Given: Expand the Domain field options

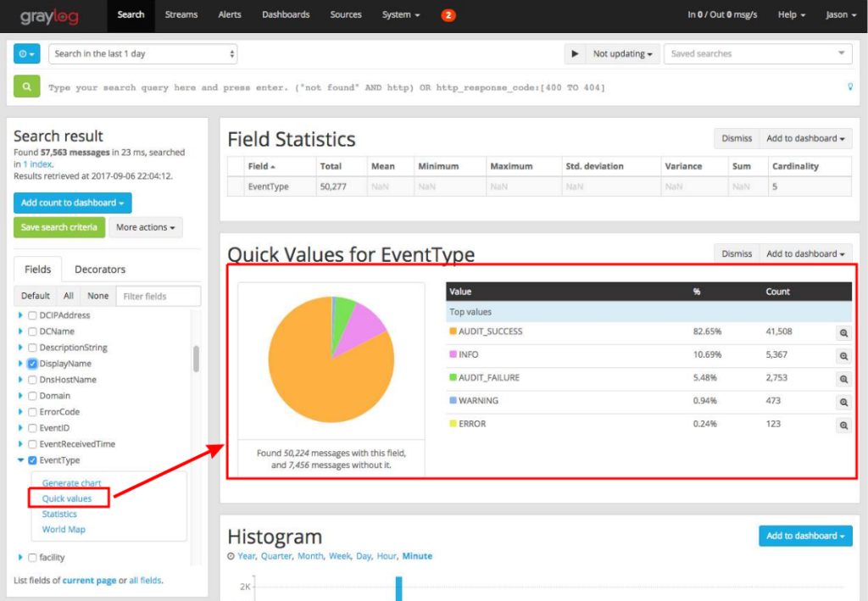Looking at the screenshot, I should coord(20,396).
